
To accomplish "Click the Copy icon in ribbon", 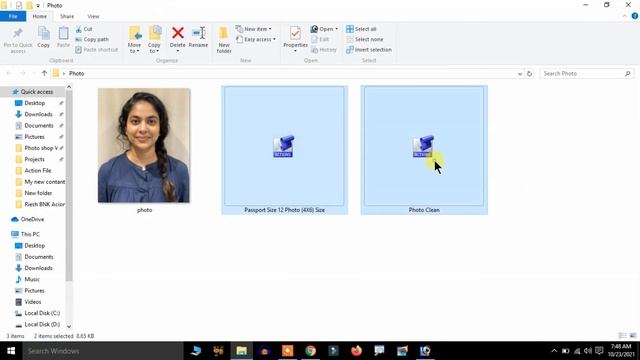I will (x=44, y=33).
